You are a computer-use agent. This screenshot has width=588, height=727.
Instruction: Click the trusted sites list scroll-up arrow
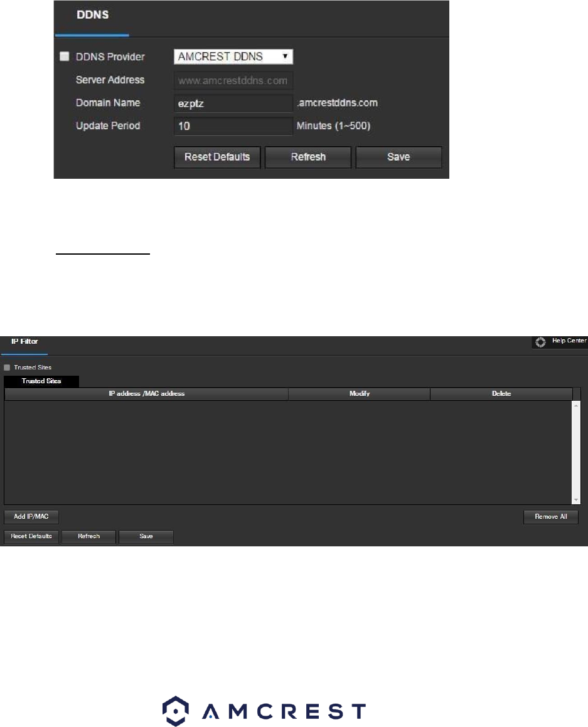[576, 406]
